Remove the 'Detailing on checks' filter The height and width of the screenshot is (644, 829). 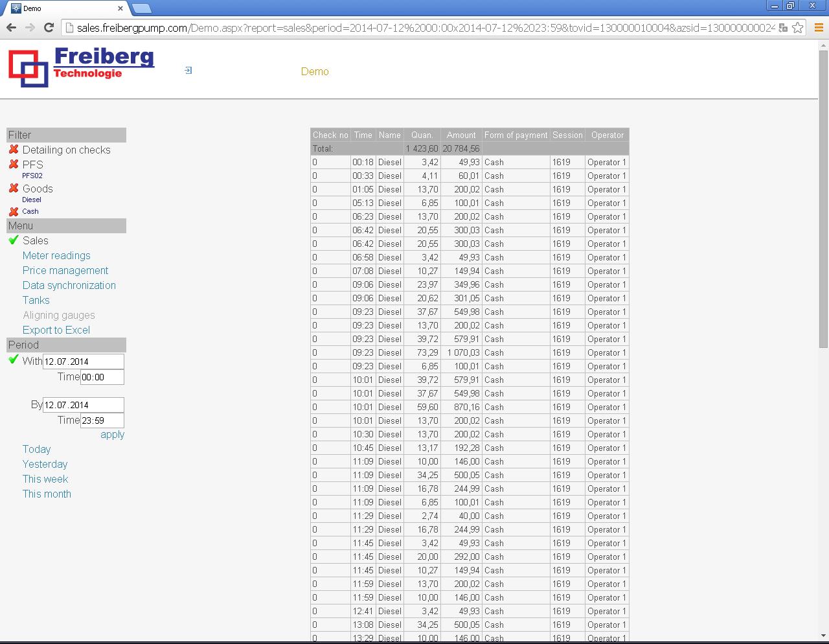pyautogui.click(x=14, y=150)
